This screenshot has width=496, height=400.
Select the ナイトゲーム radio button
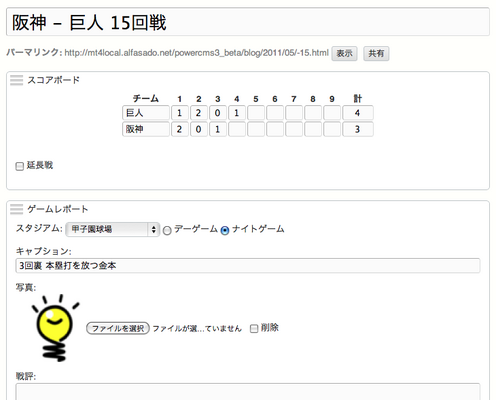(225, 230)
